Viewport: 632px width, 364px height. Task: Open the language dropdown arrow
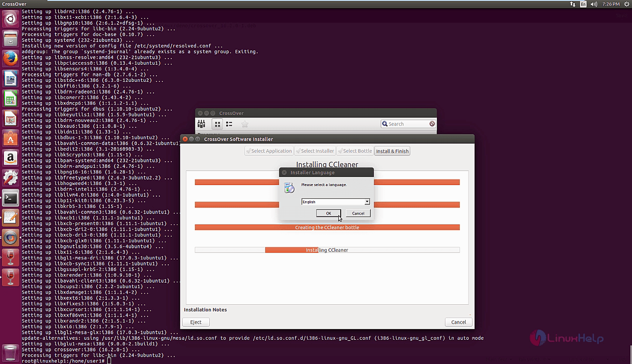coord(367,202)
